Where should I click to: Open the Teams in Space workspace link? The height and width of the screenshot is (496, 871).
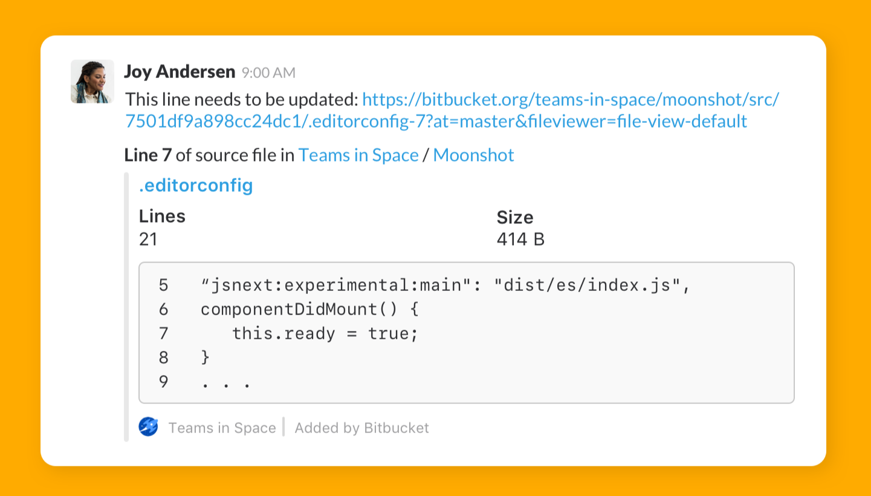pyautogui.click(x=358, y=155)
